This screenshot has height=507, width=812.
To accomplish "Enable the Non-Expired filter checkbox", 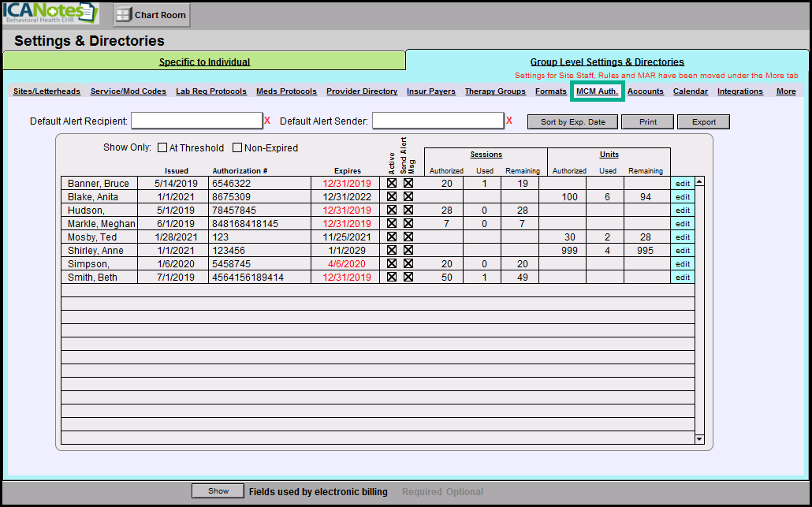I will coord(237,147).
